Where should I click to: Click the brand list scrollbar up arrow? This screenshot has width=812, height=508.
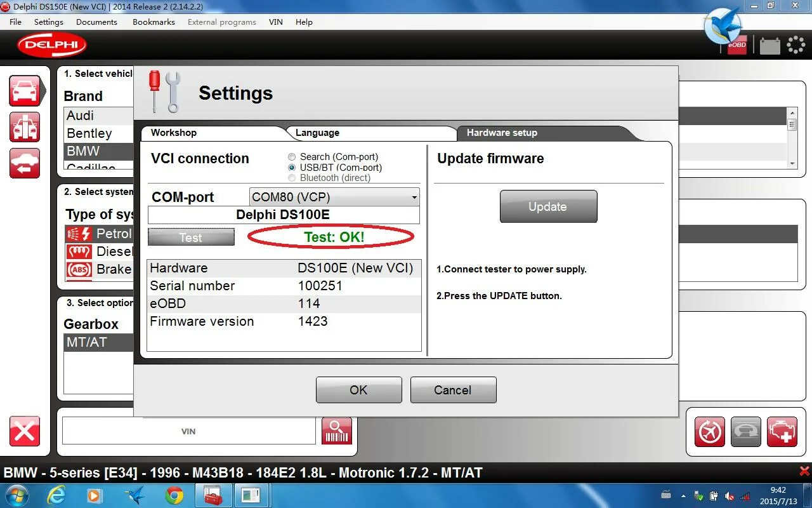tap(792, 113)
